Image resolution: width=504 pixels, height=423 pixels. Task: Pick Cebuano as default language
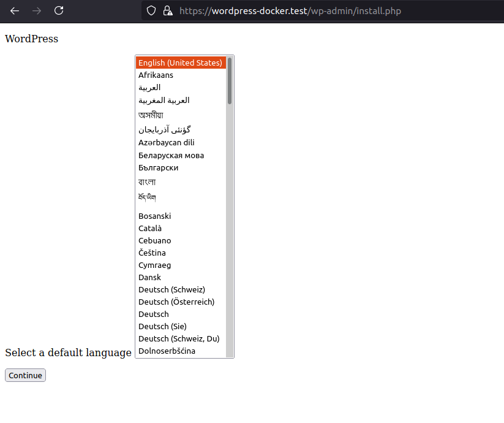click(x=181, y=240)
